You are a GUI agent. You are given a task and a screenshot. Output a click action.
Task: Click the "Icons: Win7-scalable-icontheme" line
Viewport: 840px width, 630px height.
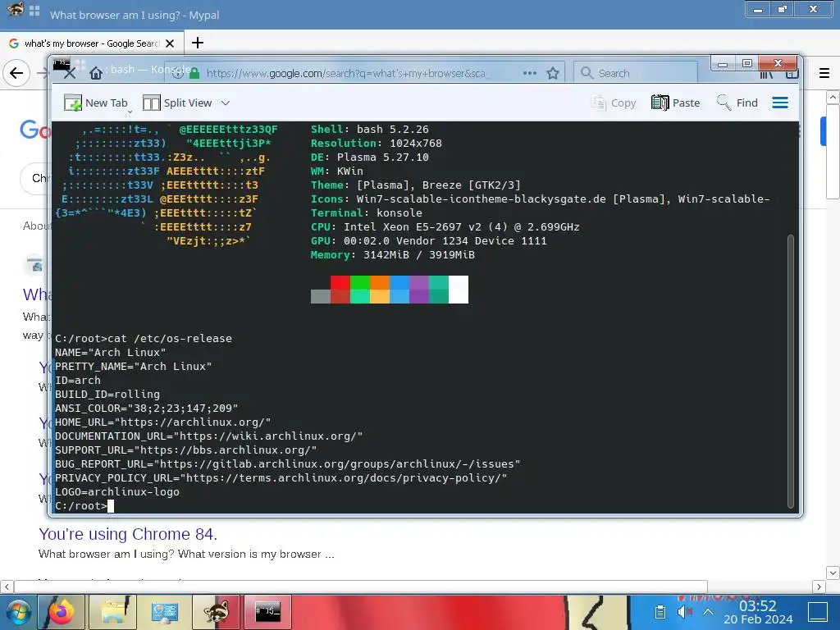pyautogui.click(x=540, y=199)
